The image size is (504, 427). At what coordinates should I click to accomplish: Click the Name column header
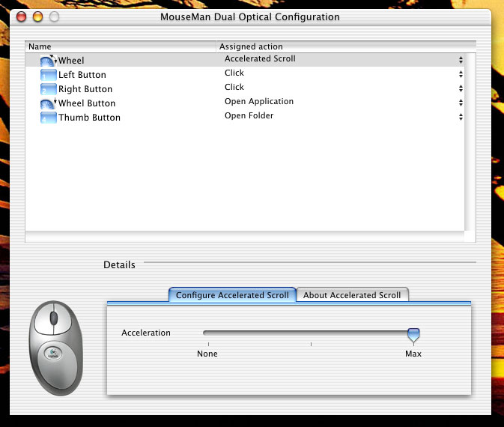[x=121, y=46]
